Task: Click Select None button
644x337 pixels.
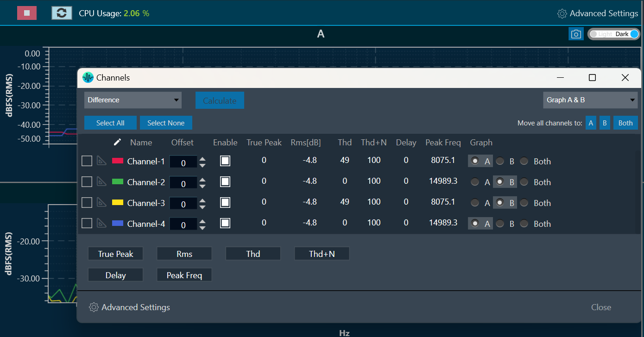Action: 166,123
